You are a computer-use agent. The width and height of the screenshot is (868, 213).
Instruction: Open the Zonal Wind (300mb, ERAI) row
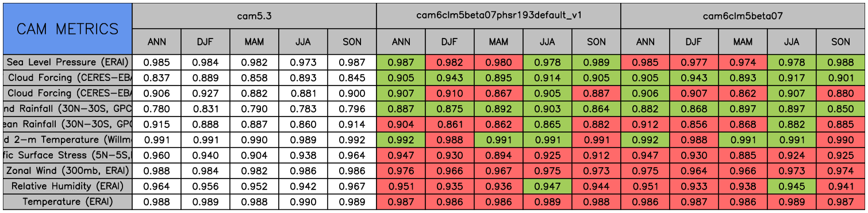[x=67, y=171]
